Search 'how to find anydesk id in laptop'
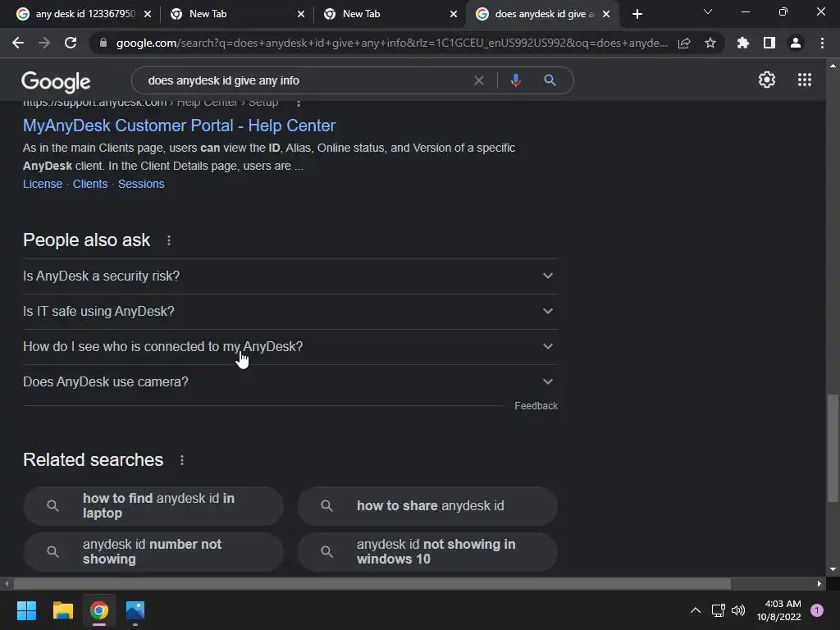Viewport: 840px width, 630px height. (x=153, y=505)
